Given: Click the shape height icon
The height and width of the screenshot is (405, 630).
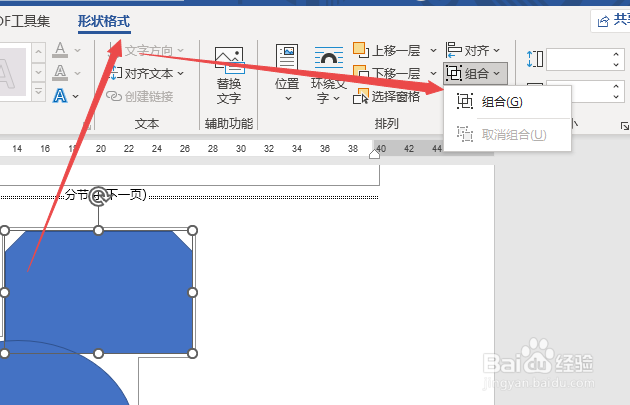Looking at the screenshot, I should (x=535, y=59).
